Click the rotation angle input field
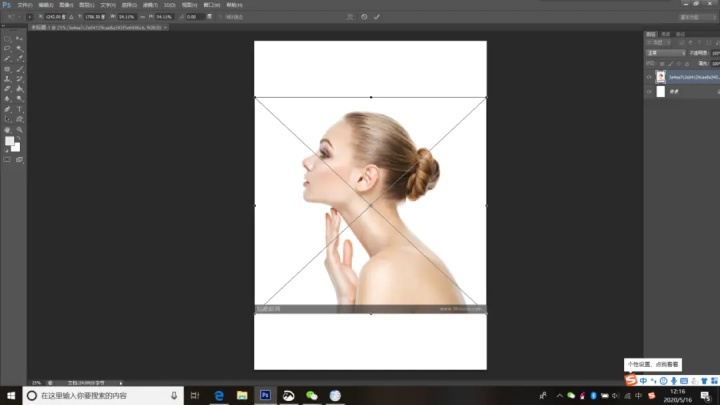 pos(194,17)
